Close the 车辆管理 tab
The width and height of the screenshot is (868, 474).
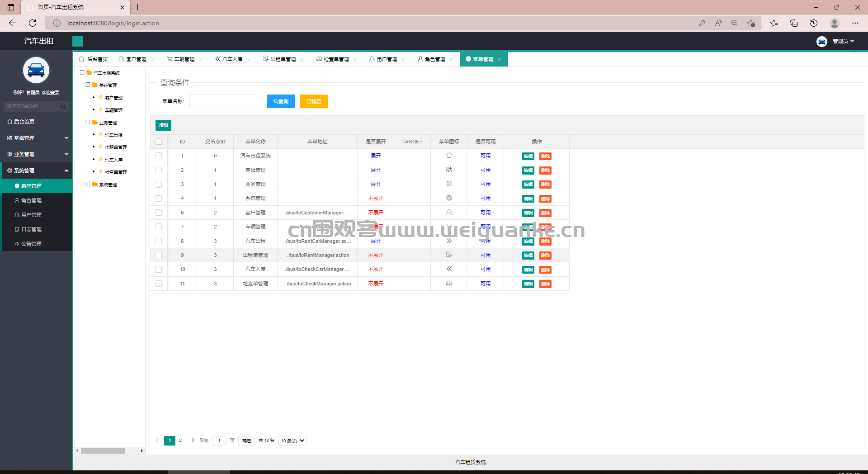[x=201, y=60]
